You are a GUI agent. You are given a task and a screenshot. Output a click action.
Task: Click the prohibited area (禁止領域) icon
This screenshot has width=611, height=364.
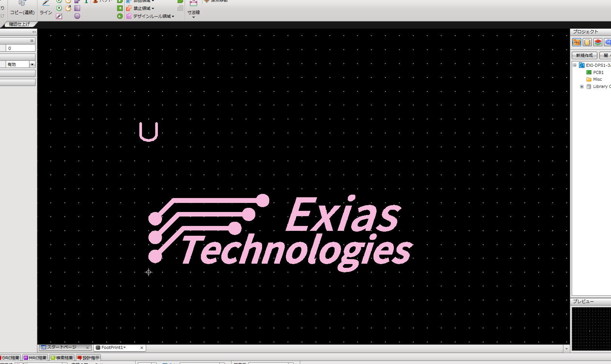click(x=129, y=8)
